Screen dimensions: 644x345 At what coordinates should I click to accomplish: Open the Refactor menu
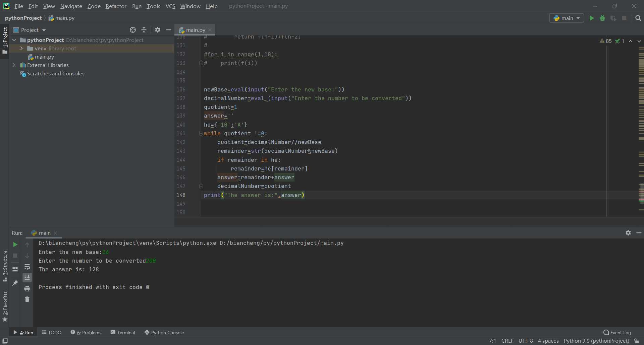116,6
